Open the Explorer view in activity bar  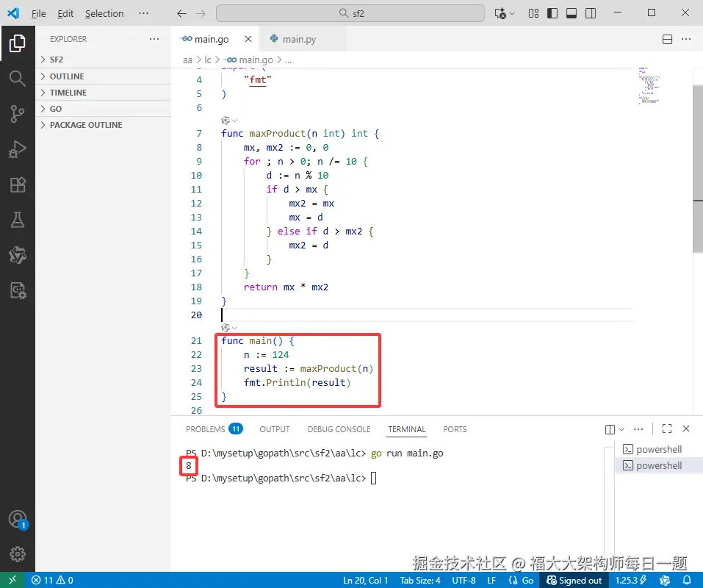point(17,43)
